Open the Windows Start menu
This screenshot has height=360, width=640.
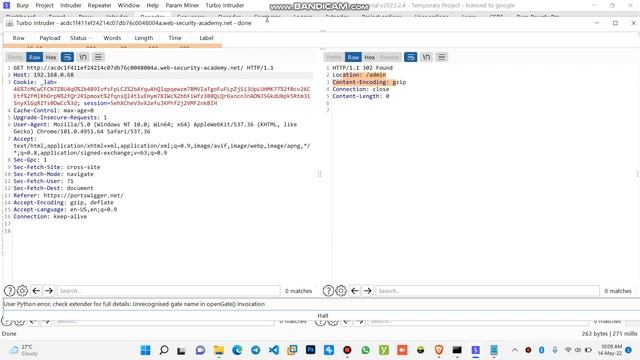click(x=145, y=350)
